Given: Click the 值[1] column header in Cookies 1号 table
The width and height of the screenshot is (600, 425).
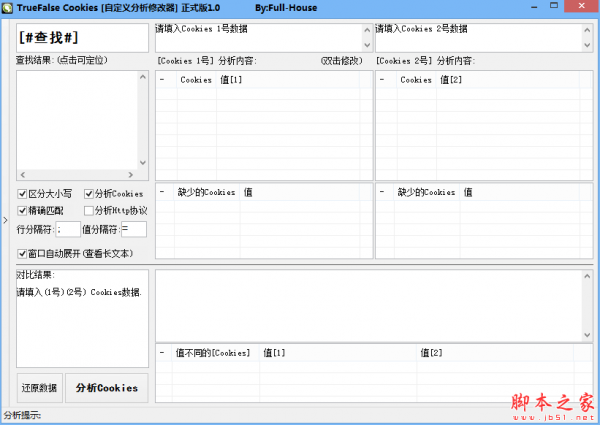Looking at the screenshot, I should (288, 80).
